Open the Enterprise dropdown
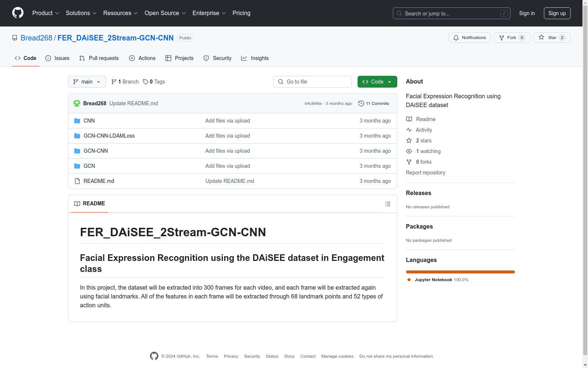The width and height of the screenshot is (588, 368). 209,13
